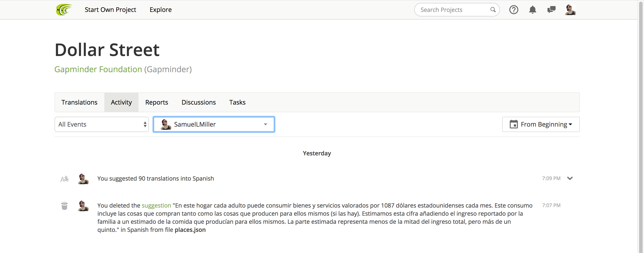This screenshot has height=253, width=644.
Task: Click the 'Dollar Street' project title
Action: (x=107, y=50)
